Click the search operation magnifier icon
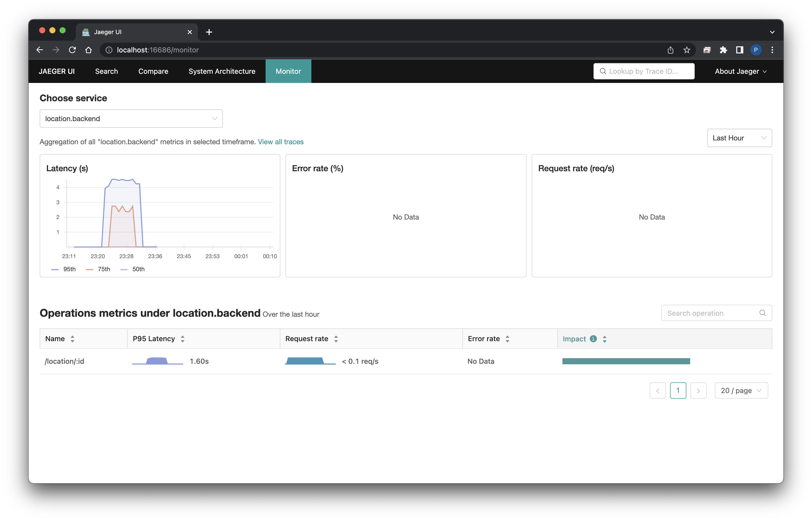Viewport: 812px width, 521px height. (x=762, y=313)
